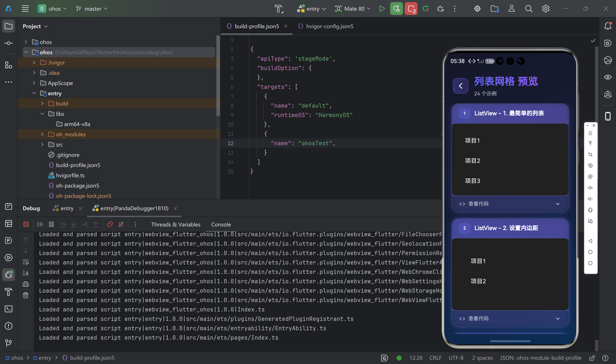Image resolution: width=616 pixels, height=364 pixels.
Task: Clear the console with trash icon
Action: (x=26, y=295)
